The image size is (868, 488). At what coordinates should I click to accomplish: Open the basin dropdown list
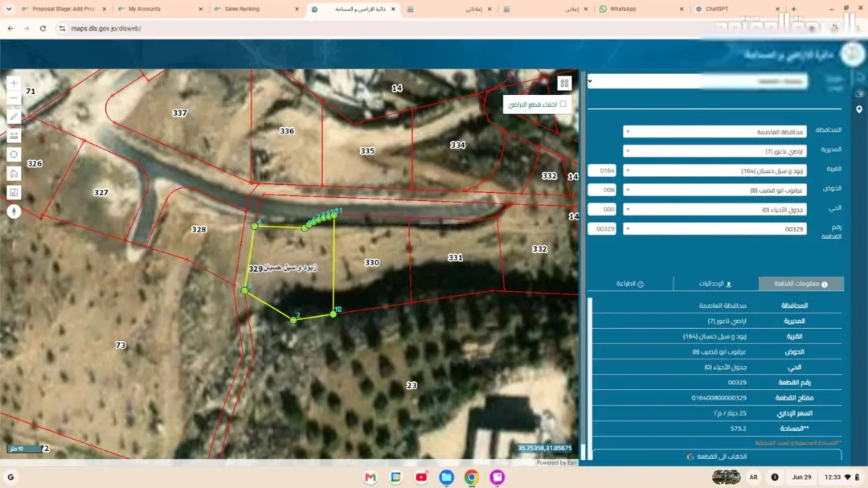pyautogui.click(x=714, y=190)
